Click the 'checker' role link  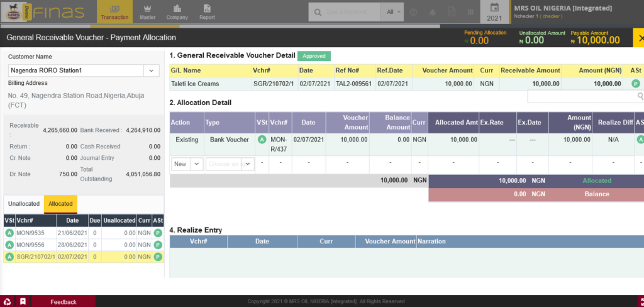click(551, 16)
